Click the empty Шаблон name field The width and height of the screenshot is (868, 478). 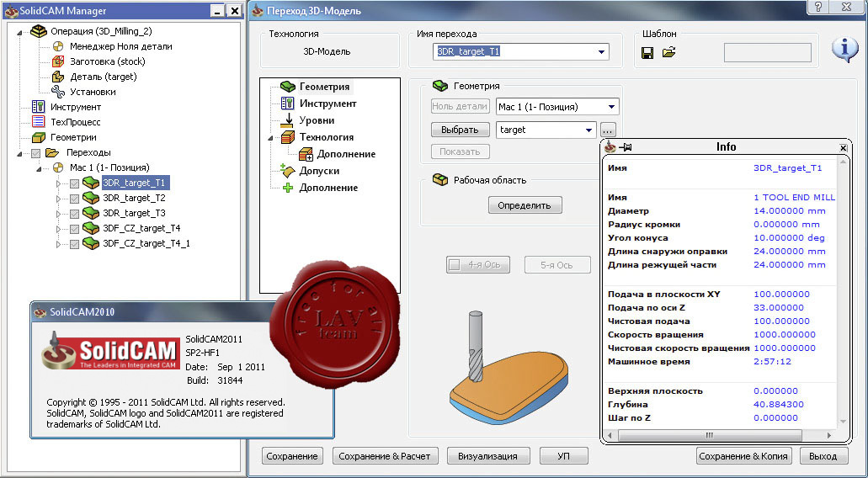pos(768,52)
